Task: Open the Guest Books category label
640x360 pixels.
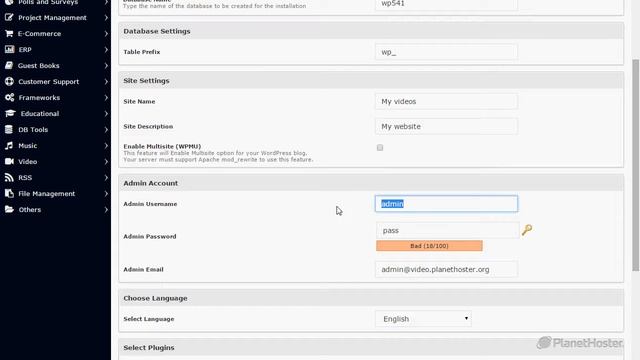Action: pos(38,65)
